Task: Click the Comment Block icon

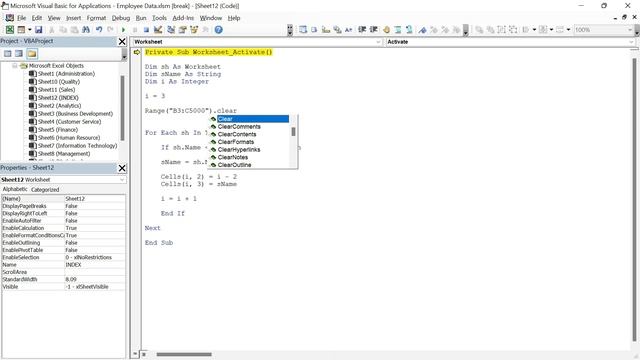Action: [398, 29]
